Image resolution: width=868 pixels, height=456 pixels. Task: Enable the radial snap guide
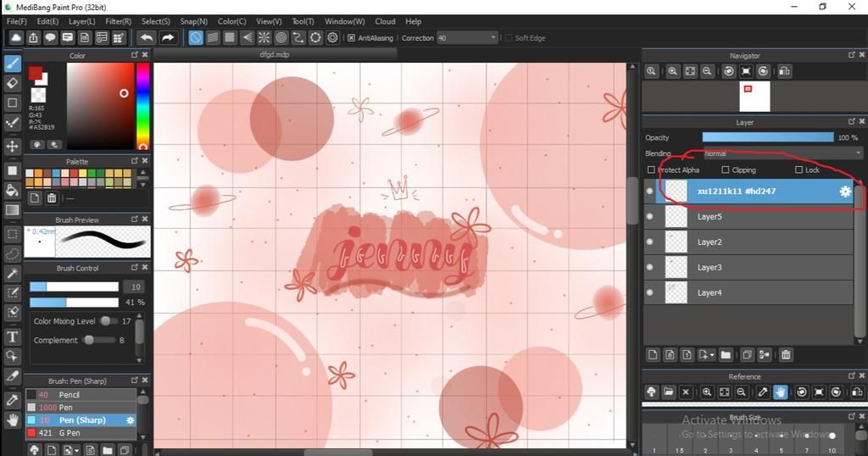(264, 37)
